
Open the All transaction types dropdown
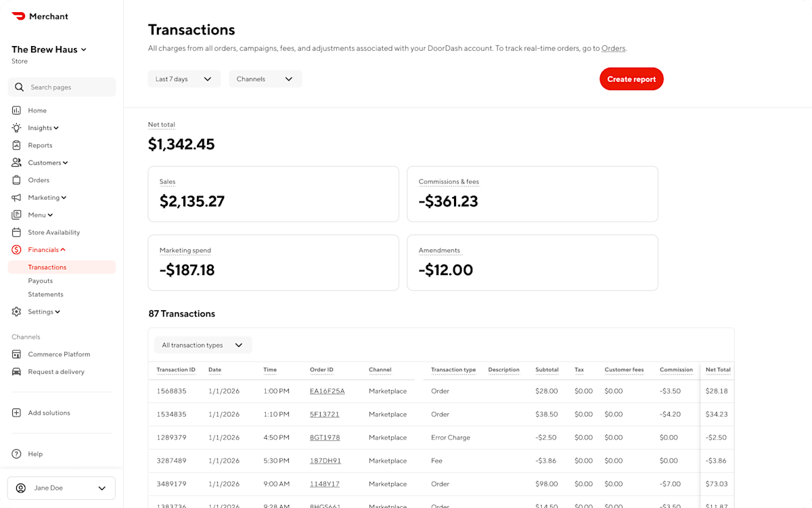(202, 345)
